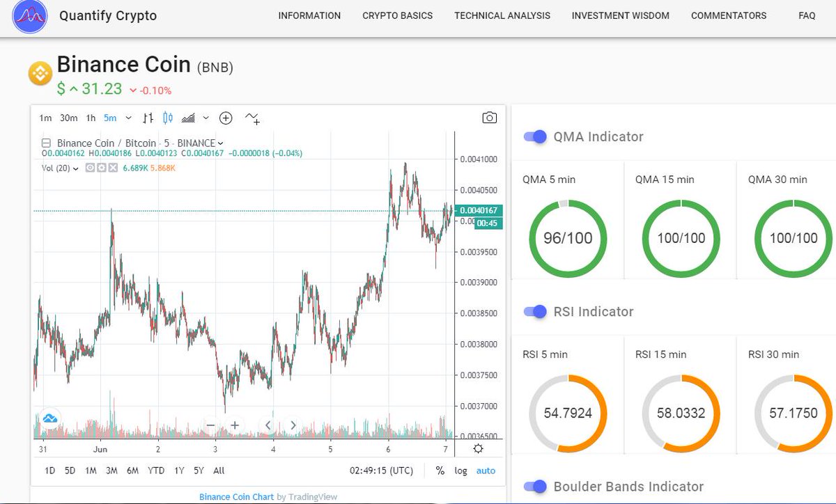The image size is (836, 504).
Task: Set the chart range to 1Y
Action: (x=179, y=471)
